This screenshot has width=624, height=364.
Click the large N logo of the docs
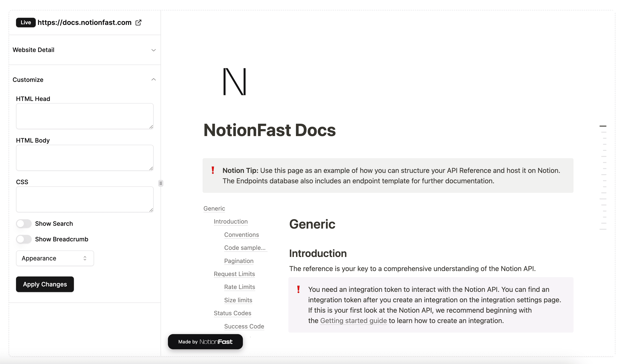click(234, 81)
